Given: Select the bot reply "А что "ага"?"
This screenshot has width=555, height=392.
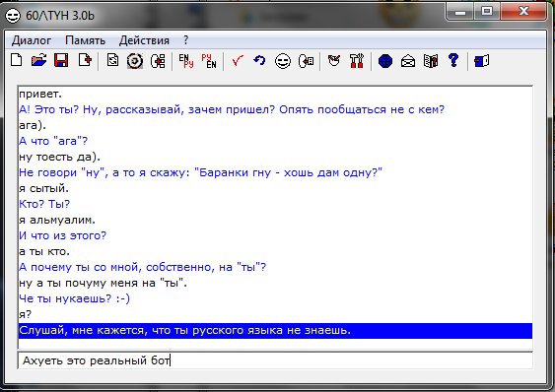Looking at the screenshot, I should 275,141.
